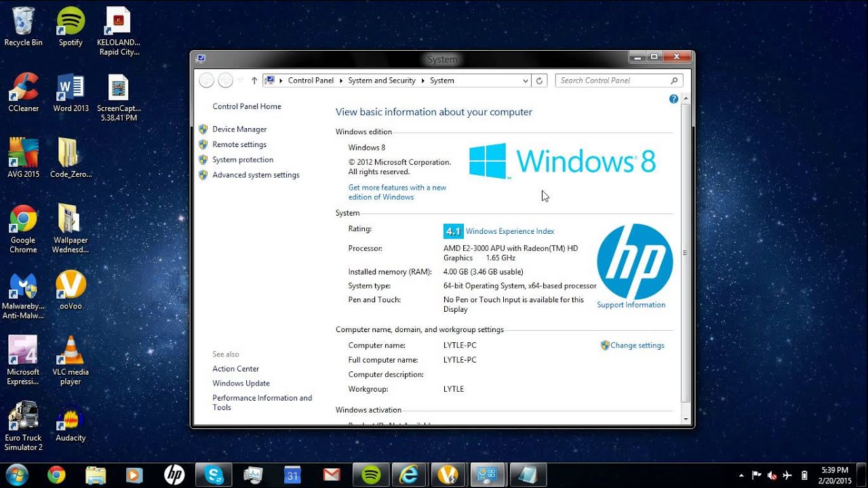Click the System window vertical scrollbar
The image size is (868, 488).
pyautogui.click(x=685, y=253)
